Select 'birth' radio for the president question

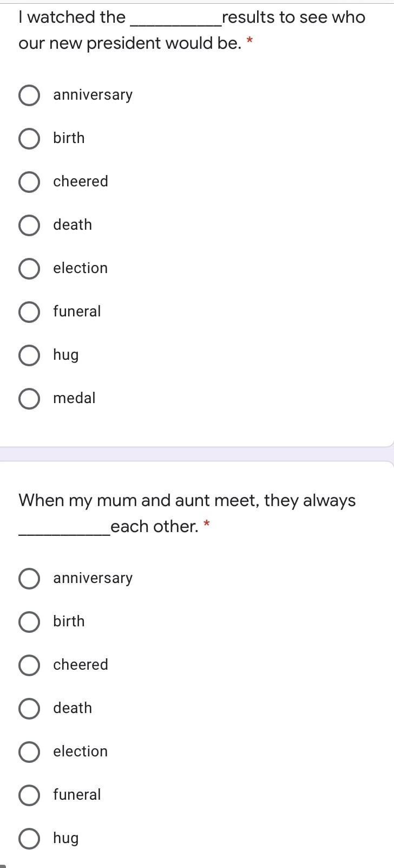coord(29,139)
